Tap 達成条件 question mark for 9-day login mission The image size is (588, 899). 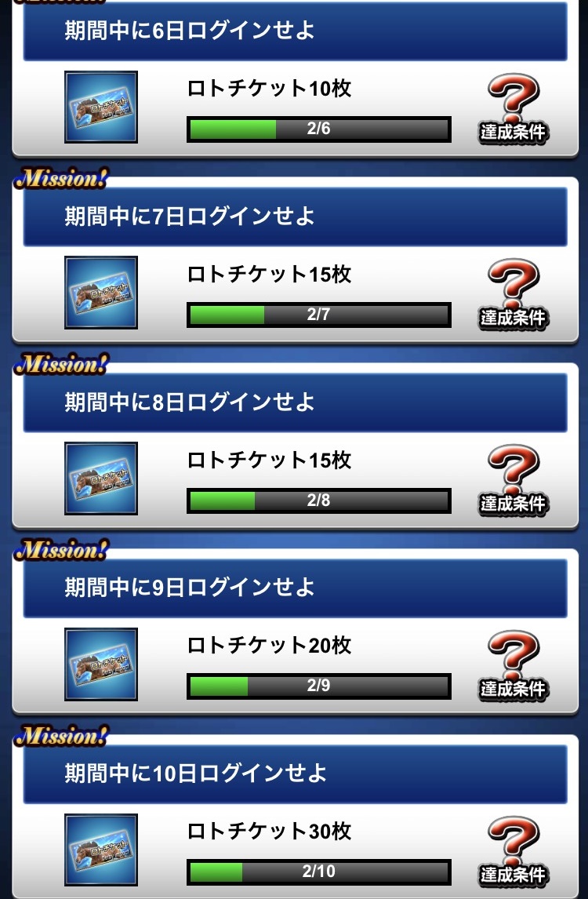pyautogui.click(x=513, y=666)
